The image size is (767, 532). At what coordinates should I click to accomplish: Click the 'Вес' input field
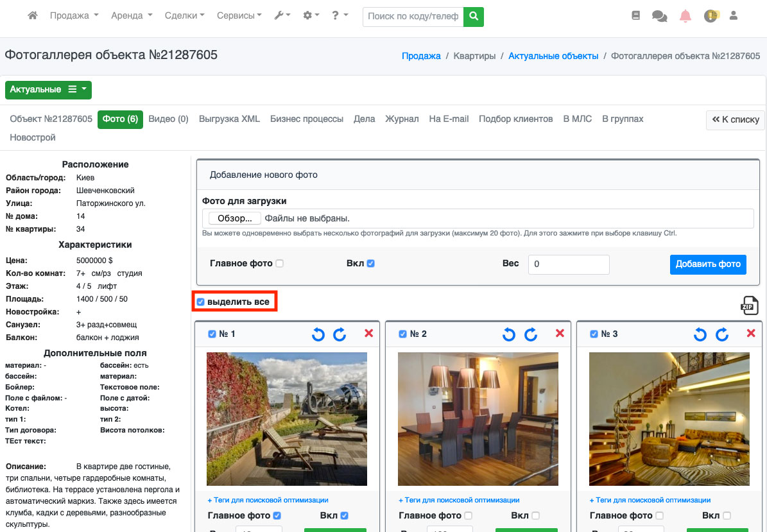(x=568, y=264)
